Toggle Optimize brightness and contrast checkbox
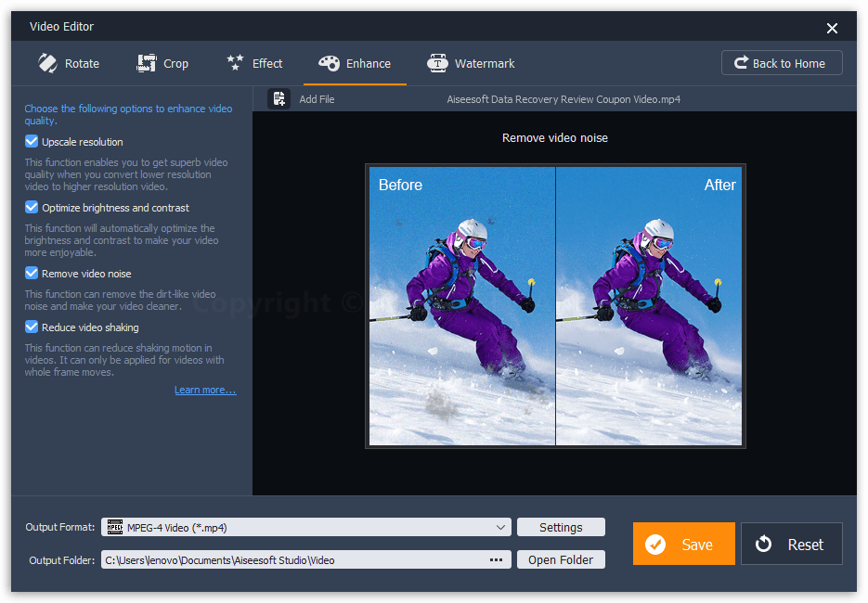Image resolution: width=868 pixels, height=603 pixels. [32, 208]
